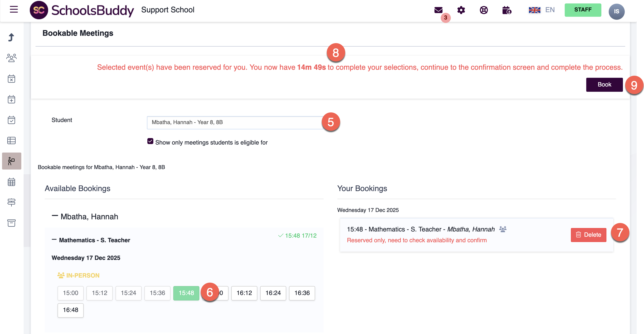Image resolution: width=644 pixels, height=334 pixels.
Task: Select the 15:48 time slot
Action: [186, 293]
